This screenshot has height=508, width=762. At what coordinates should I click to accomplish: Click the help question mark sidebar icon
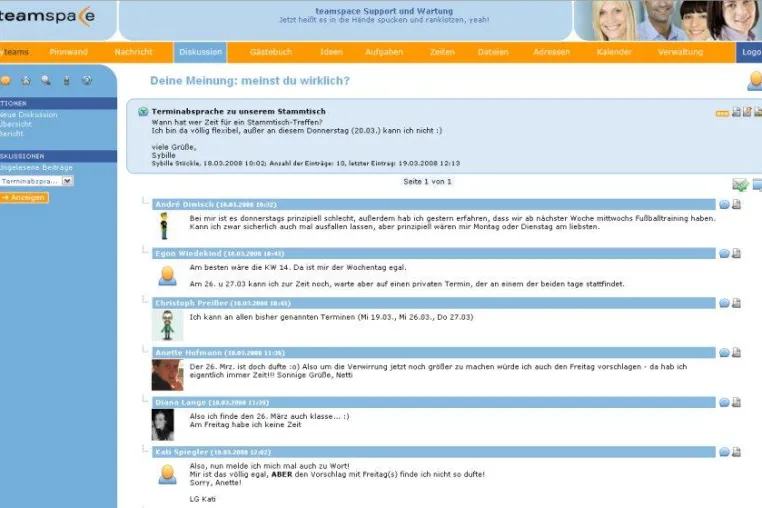tap(87, 81)
